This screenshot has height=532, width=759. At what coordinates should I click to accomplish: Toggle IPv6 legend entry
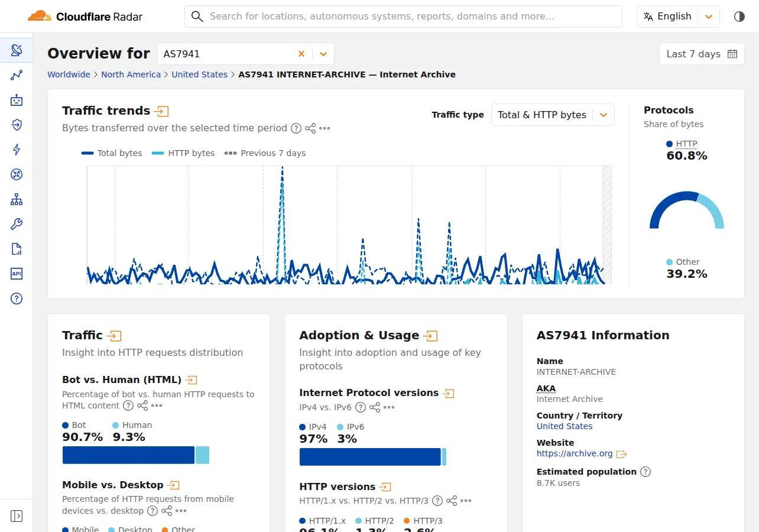351,427
